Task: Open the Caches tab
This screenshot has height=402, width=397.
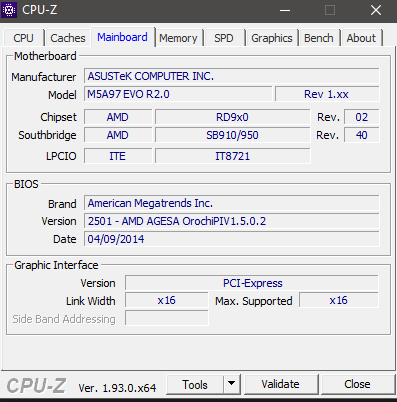Action: click(68, 38)
